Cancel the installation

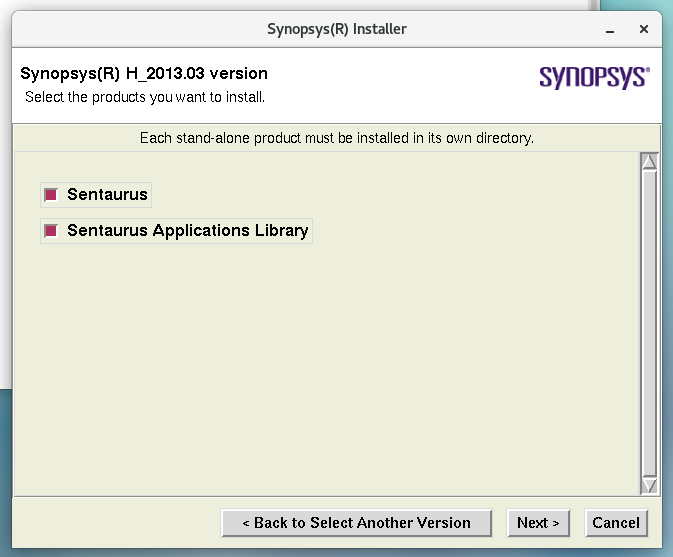616,523
